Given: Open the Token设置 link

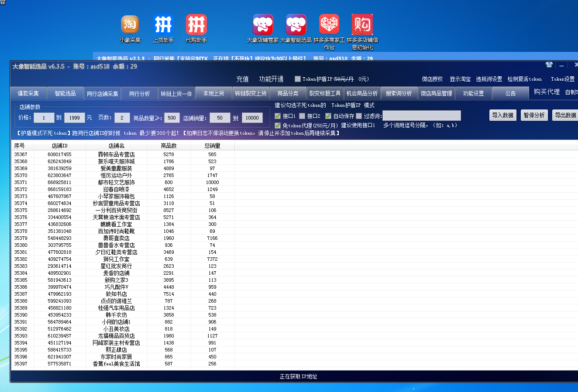Looking at the screenshot, I should pos(563,79).
